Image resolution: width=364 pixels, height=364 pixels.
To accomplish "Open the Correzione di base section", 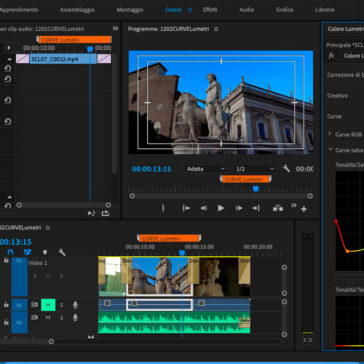I will click(x=345, y=75).
